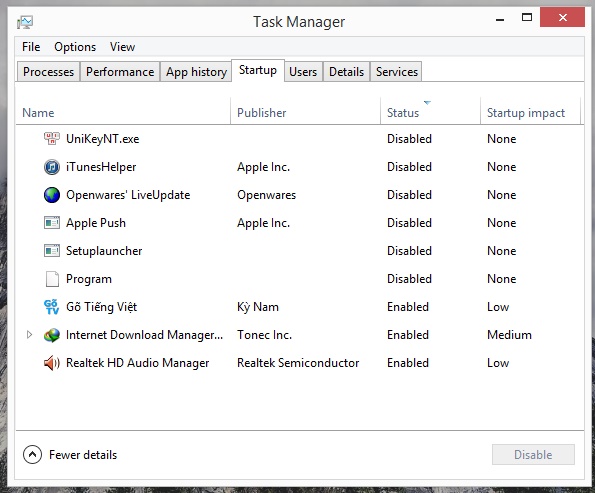Select the UniKeyNT.exe icon

click(x=52, y=139)
